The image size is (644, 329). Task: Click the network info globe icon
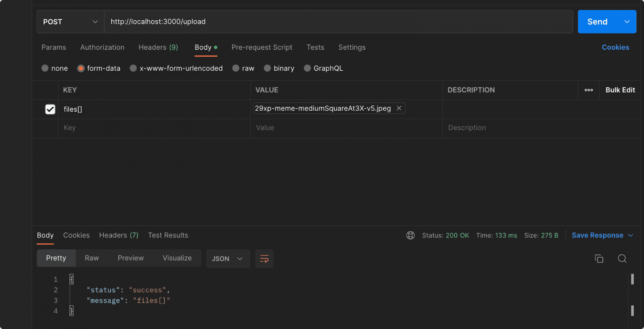410,235
